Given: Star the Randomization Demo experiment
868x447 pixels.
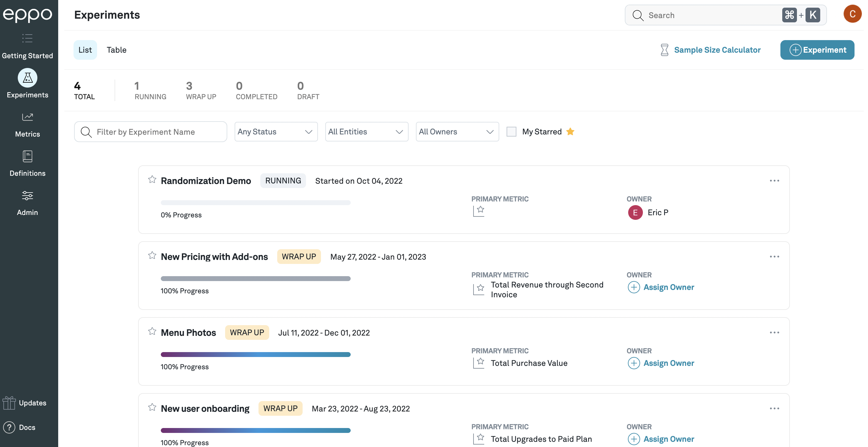Looking at the screenshot, I should [152, 179].
